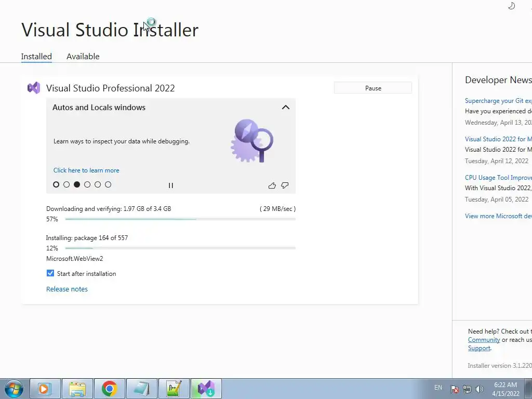This screenshot has width=532, height=399.
Task: Switch to the Installed tab
Action: pyautogui.click(x=36, y=56)
